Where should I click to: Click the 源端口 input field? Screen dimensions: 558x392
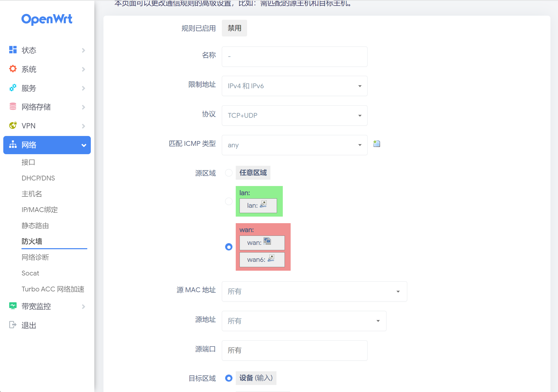tap(294, 351)
